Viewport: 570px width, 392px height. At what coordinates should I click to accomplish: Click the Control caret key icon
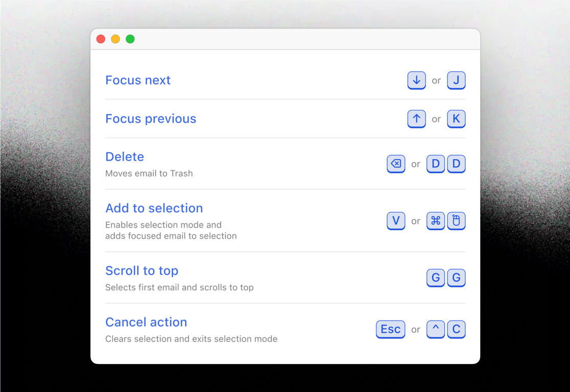436,329
